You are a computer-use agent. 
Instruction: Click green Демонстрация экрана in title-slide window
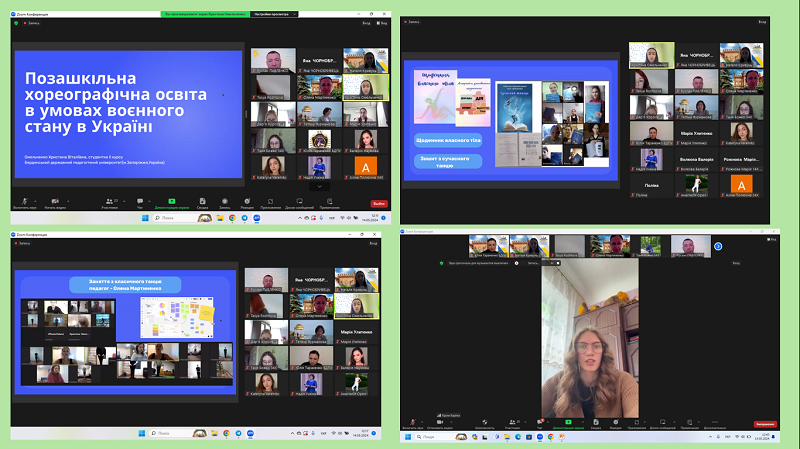(172, 202)
